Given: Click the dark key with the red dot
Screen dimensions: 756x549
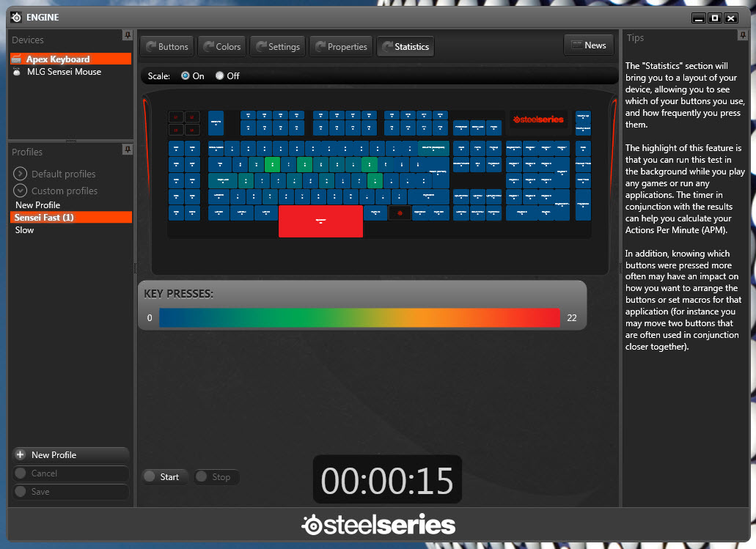Looking at the screenshot, I should coord(400,213).
